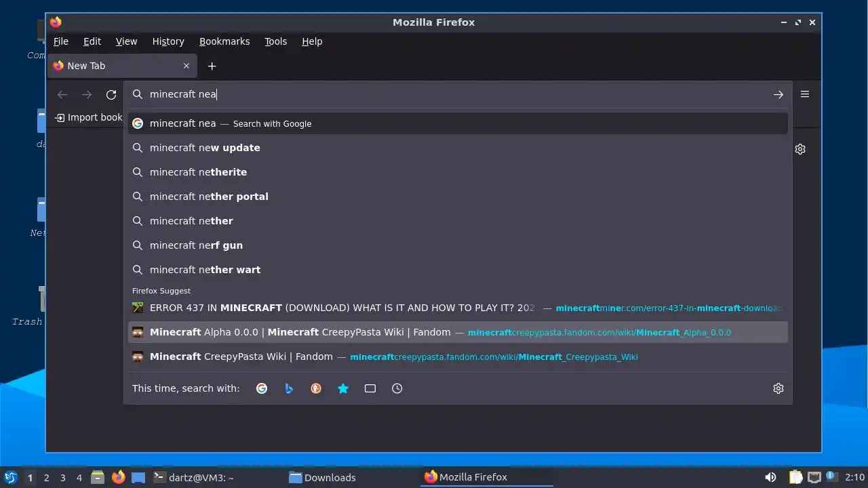This screenshot has height=488, width=868.
Task: Switch to workspace 4 in taskbar
Action: 79,478
